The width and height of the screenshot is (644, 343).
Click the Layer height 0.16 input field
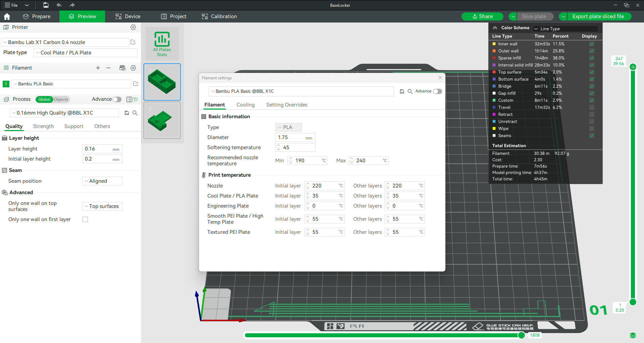click(x=102, y=149)
